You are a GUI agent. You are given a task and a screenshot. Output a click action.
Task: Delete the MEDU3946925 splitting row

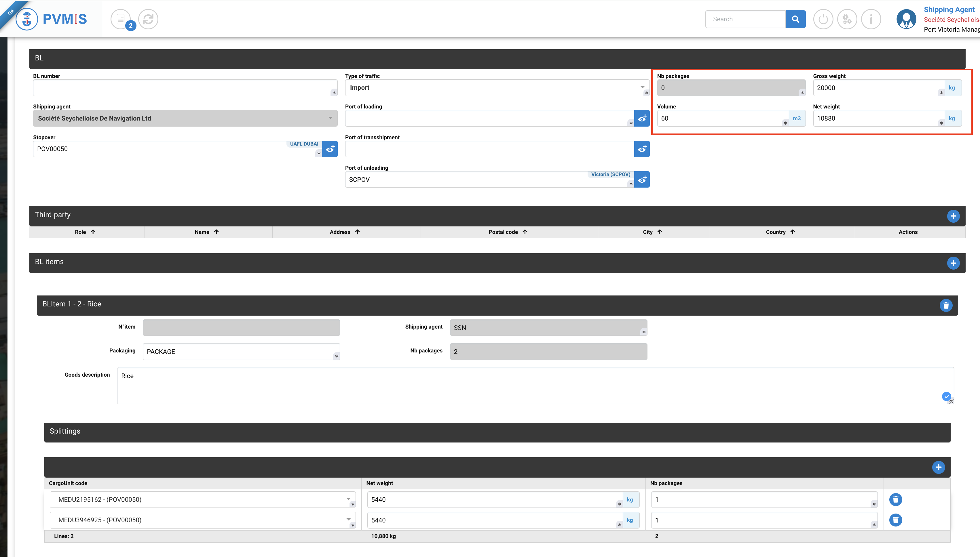(895, 520)
